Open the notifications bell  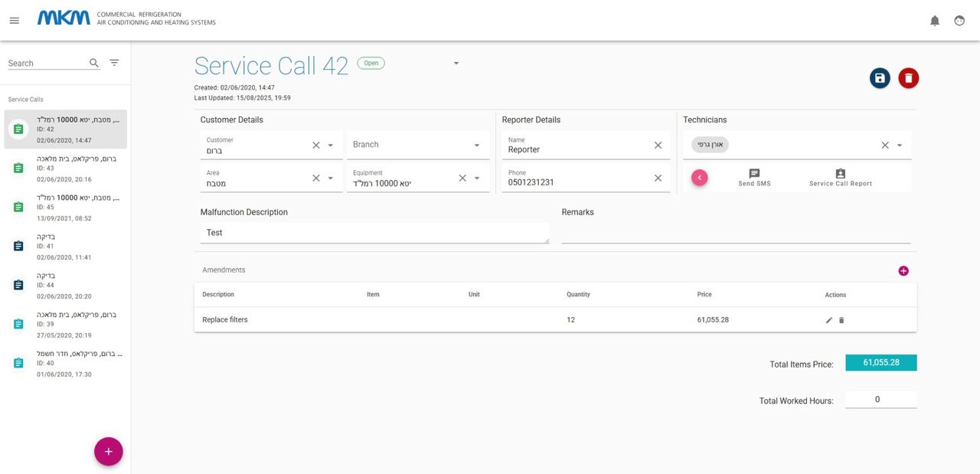(x=935, y=21)
